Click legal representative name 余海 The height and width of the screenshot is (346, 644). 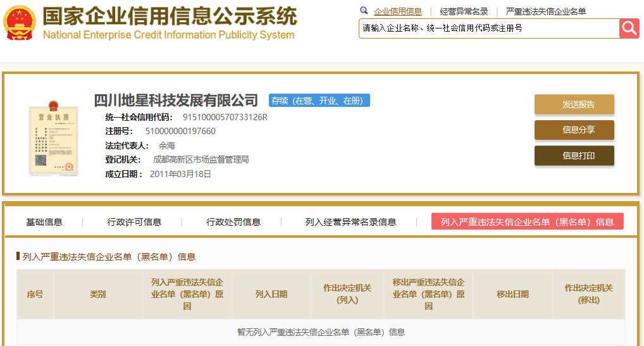pos(167,145)
